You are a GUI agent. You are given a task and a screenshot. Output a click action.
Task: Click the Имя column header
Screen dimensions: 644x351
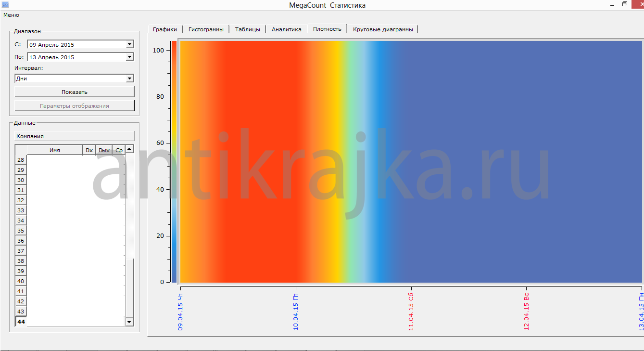point(54,150)
